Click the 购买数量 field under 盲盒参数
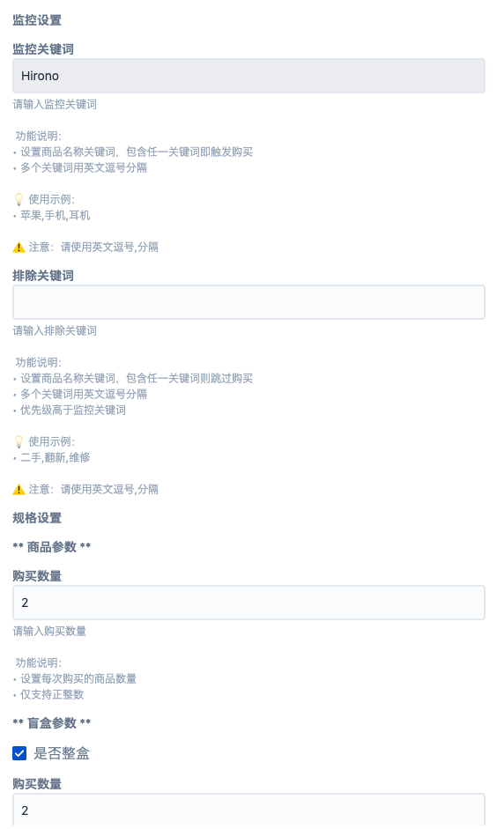This screenshot has width=504, height=829. (x=248, y=810)
